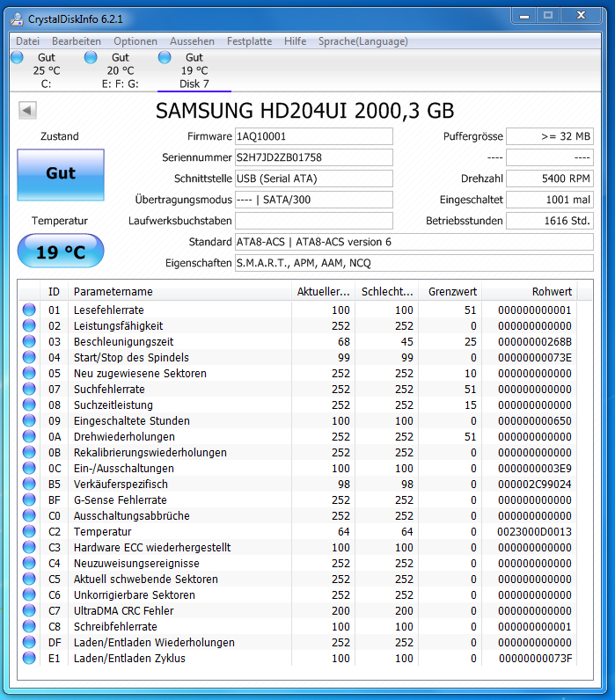The height and width of the screenshot is (700, 615).
Task: Click the status icon for Lesefehlerrate
Action: click(29, 310)
